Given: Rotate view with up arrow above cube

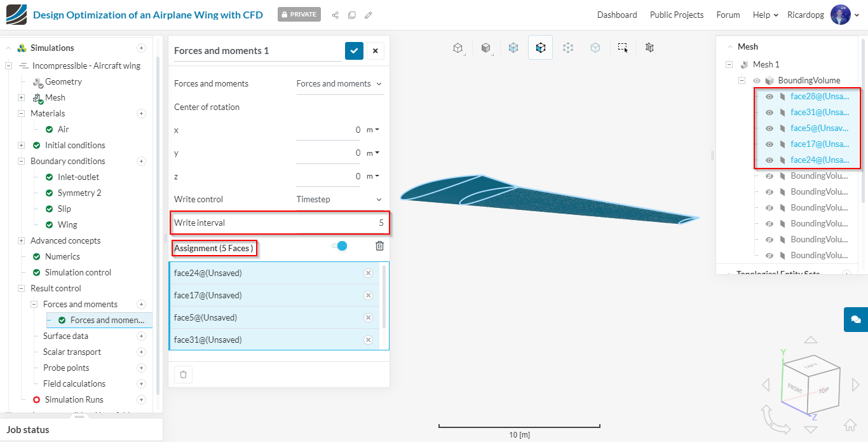Looking at the screenshot, I should click(x=811, y=340).
